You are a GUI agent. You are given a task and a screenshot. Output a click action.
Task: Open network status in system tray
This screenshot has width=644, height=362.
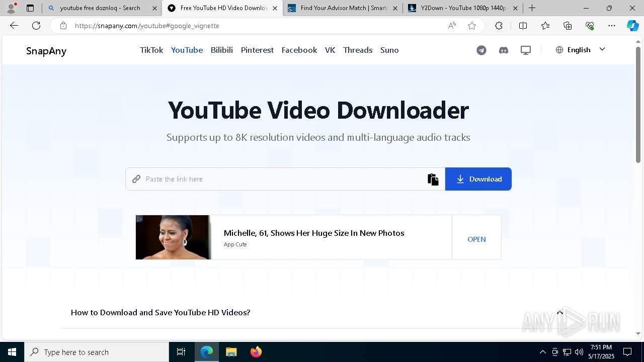coord(567,352)
